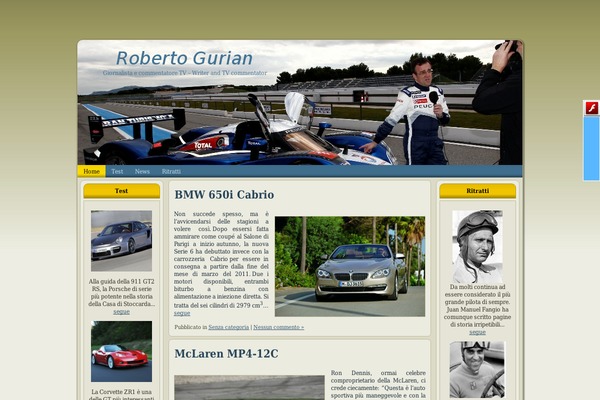Viewport: 600px width, 400px height.
Task: Open the Nessun commento link
Action: pos(279,327)
